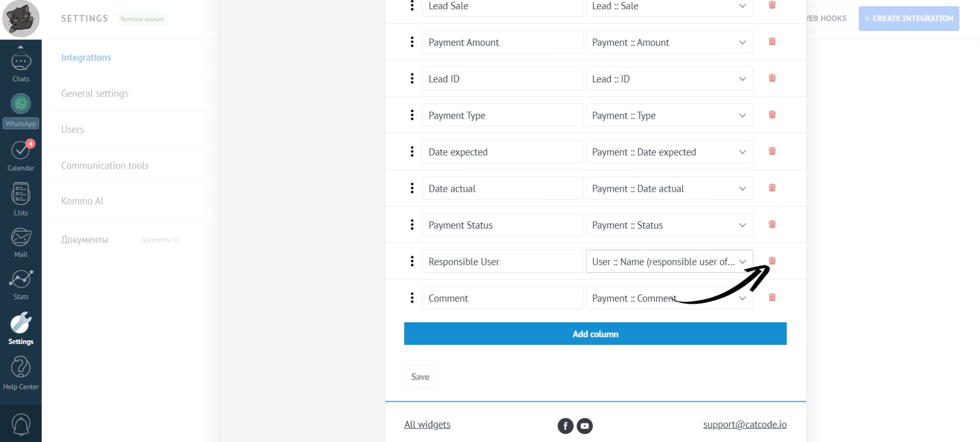Image resolution: width=980 pixels, height=442 pixels.
Task: Grab drag handle of Lead ID row
Action: pyautogui.click(x=412, y=78)
